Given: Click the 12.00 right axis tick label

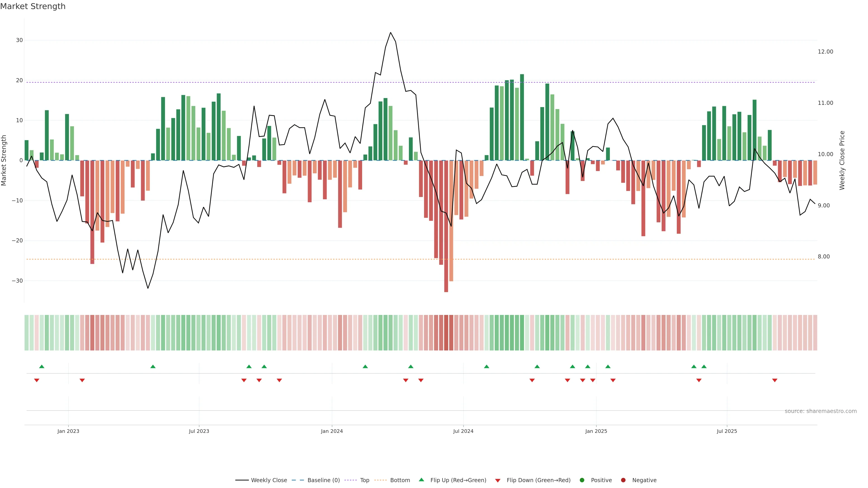Looking at the screenshot, I should coord(825,52).
